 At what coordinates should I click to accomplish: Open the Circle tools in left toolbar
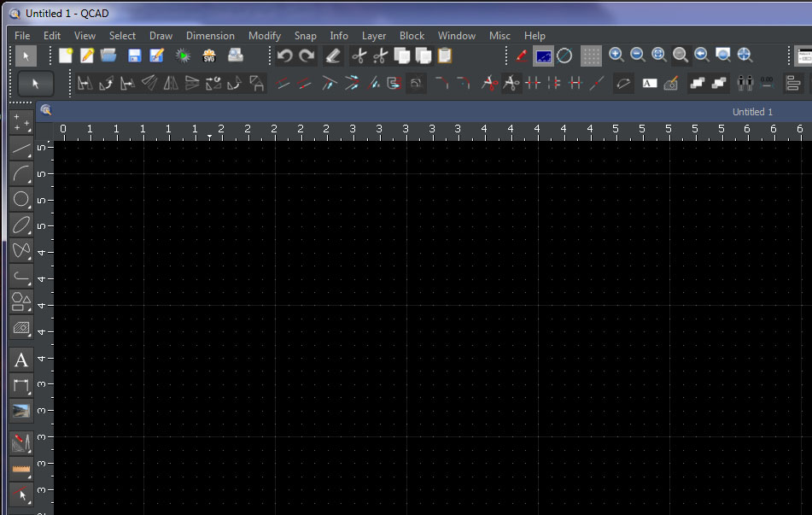[x=21, y=200]
